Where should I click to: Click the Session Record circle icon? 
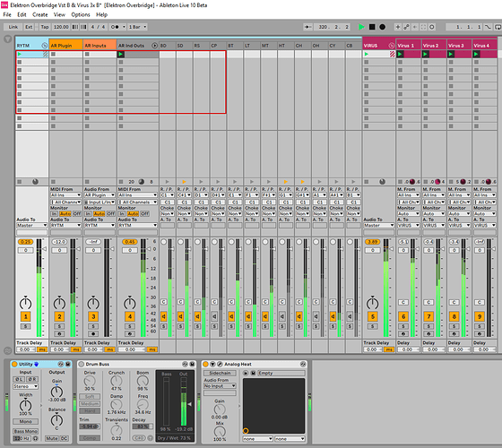click(431, 27)
